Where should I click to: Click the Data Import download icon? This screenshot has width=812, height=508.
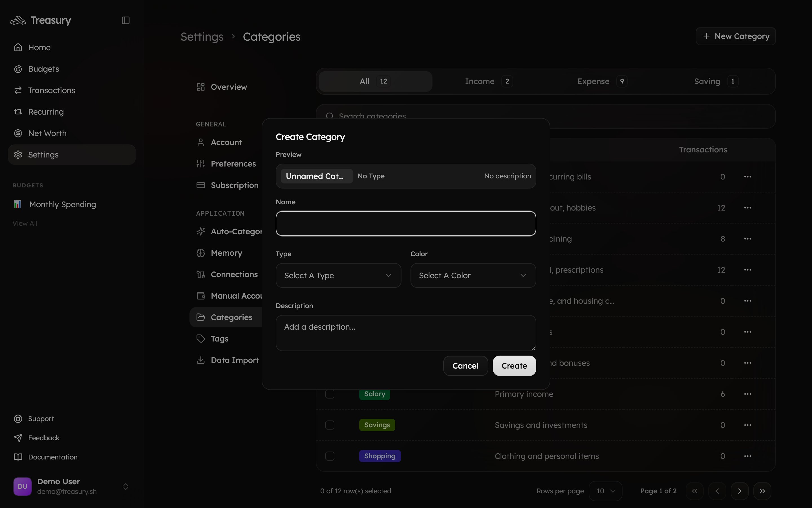coord(201,360)
